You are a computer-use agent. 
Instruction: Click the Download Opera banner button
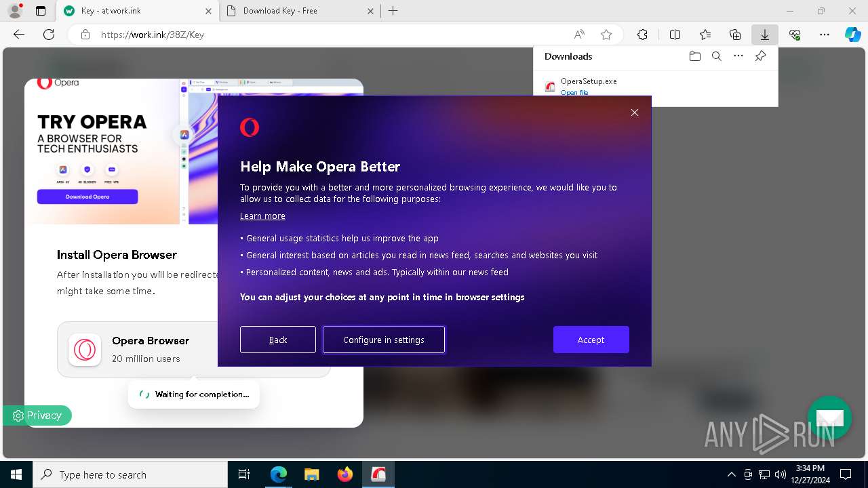point(87,197)
